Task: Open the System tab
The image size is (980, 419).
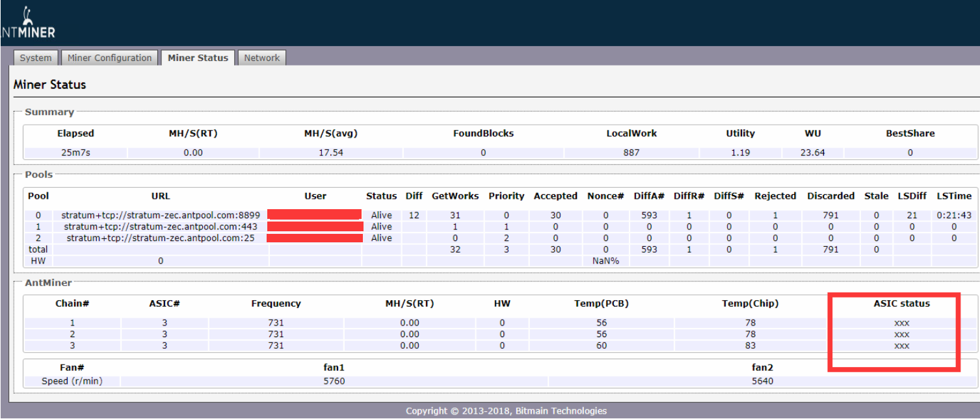Action: pyautogui.click(x=36, y=58)
